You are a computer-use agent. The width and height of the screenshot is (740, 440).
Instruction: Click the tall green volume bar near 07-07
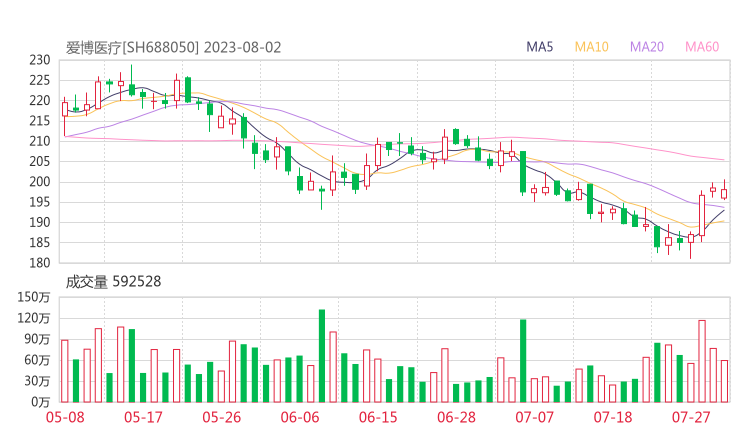tap(523, 361)
